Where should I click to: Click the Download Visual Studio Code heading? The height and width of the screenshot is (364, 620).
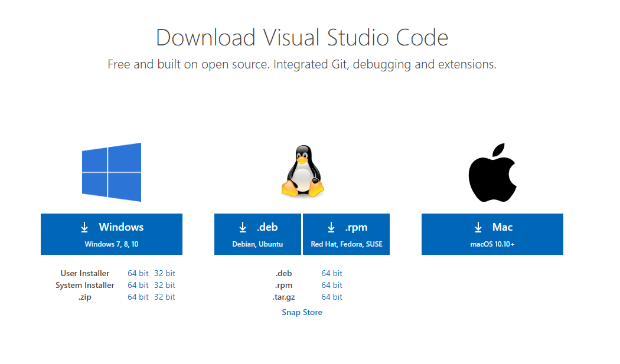tap(302, 38)
